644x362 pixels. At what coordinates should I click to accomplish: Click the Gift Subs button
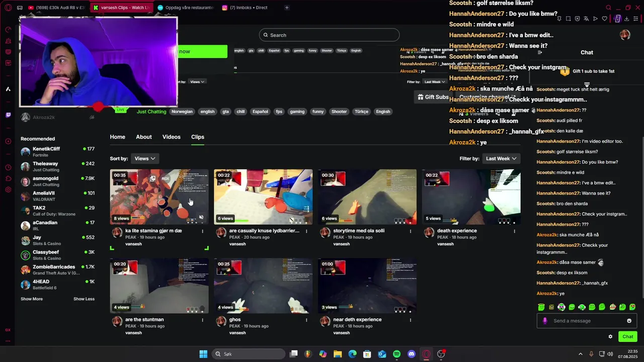(434, 97)
